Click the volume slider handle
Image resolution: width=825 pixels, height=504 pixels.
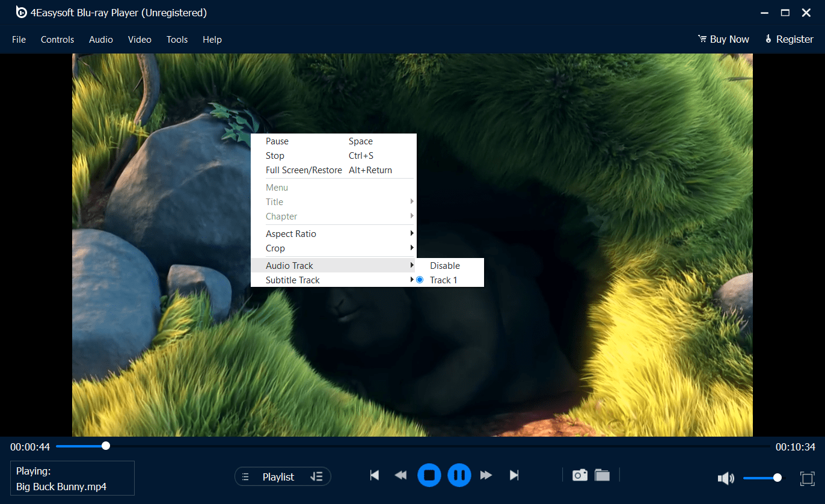pyautogui.click(x=777, y=478)
